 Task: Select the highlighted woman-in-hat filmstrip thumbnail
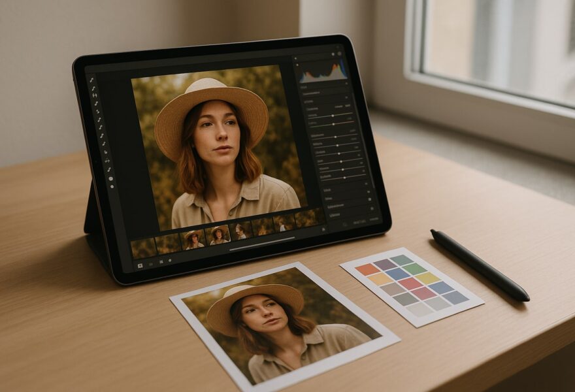click(219, 235)
